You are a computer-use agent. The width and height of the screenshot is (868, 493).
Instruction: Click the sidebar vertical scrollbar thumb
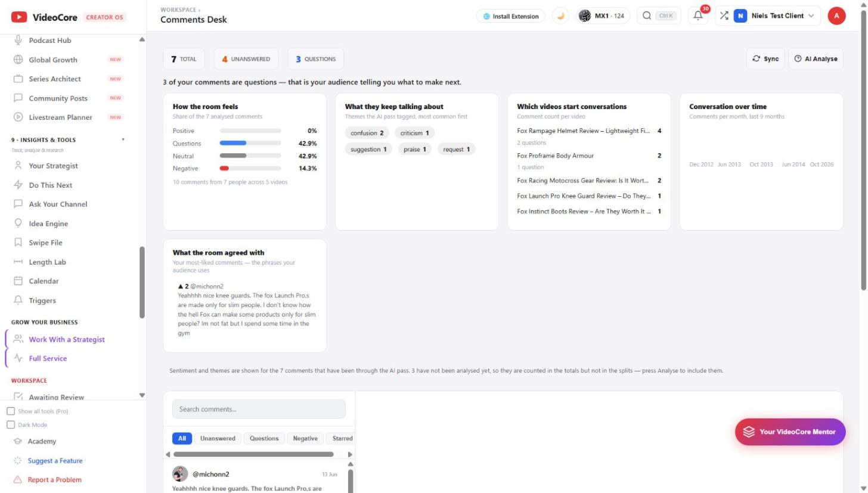point(142,282)
